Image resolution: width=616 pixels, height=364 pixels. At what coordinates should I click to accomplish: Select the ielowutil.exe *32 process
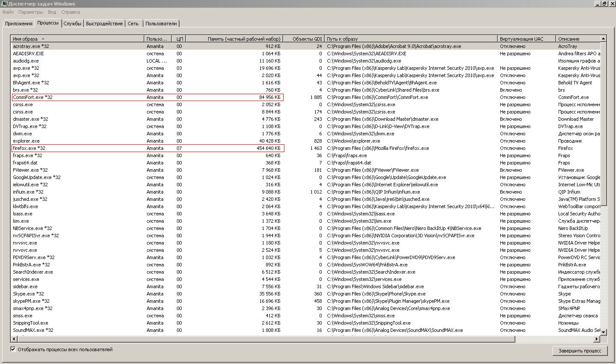[306, 185]
